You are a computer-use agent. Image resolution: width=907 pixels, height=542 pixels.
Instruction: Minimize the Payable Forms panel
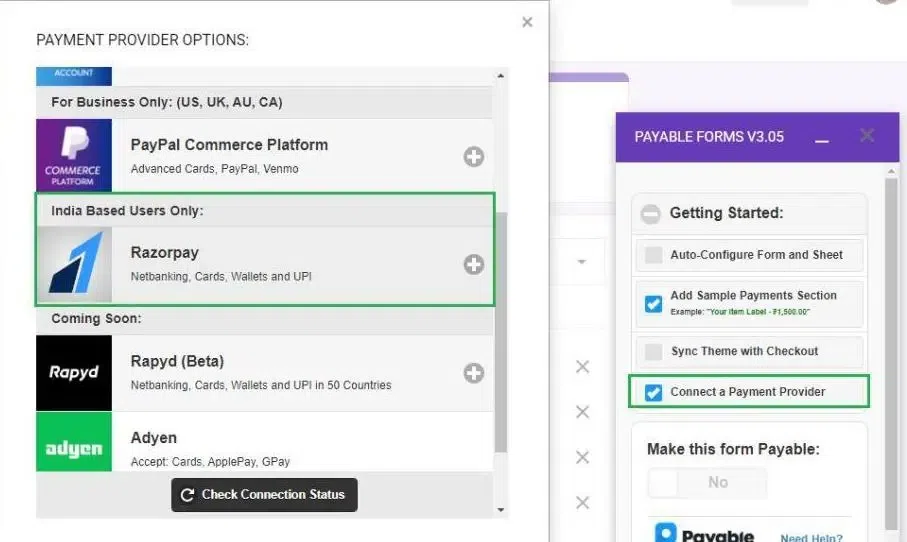[x=822, y=138]
